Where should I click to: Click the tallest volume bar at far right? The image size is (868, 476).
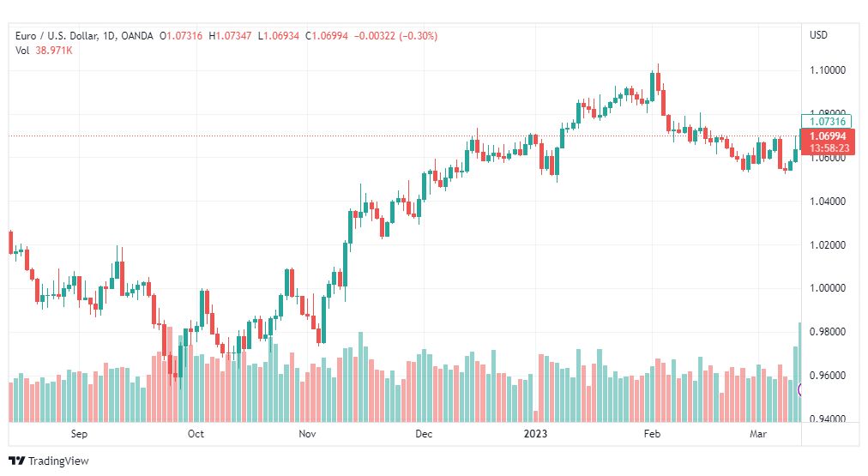tap(799, 372)
